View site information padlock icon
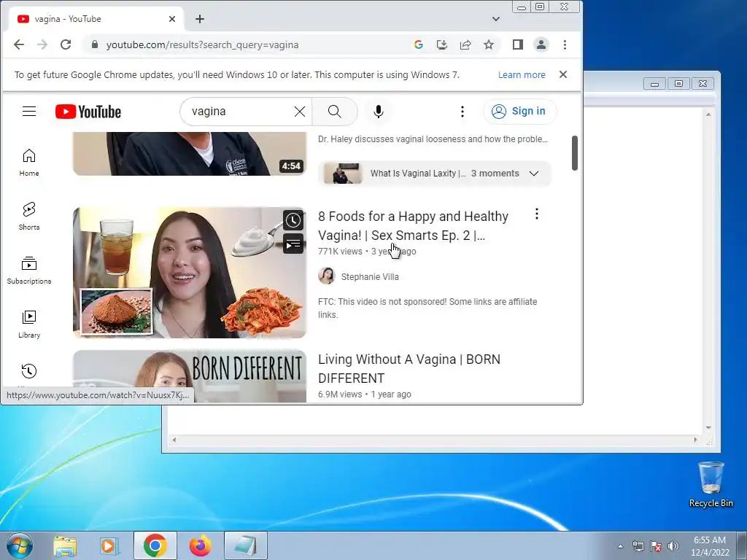 pyautogui.click(x=95, y=44)
